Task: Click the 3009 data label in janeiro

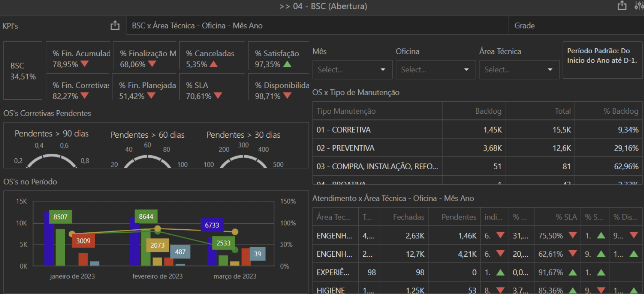Action: [x=83, y=241]
